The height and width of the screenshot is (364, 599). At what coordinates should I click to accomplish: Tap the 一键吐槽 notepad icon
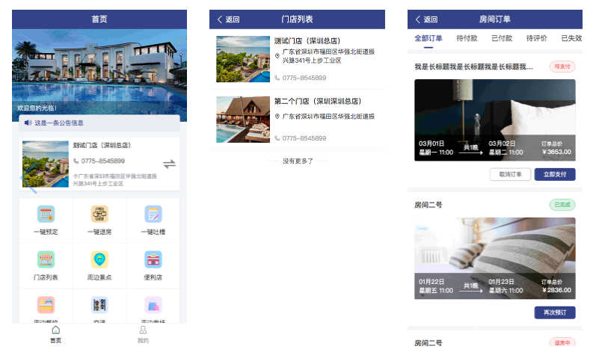click(x=153, y=214)
